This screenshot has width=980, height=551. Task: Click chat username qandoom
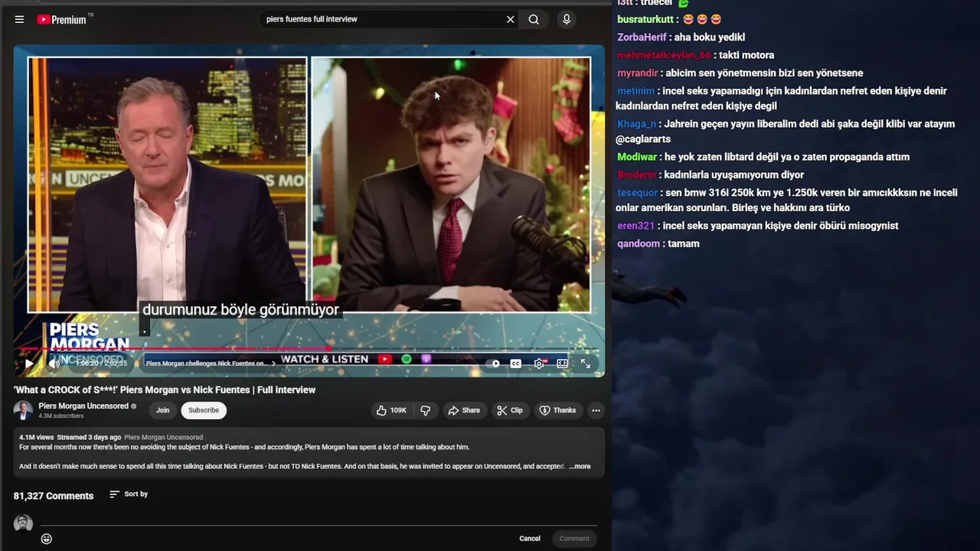coord(639,243)
